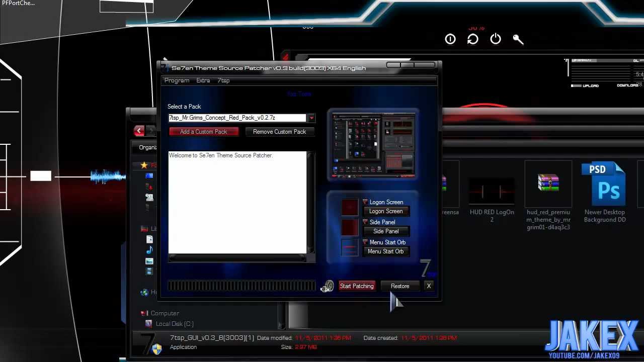Open the Recent Places icon in Explorer sidebar
Viewport: 644px width, 362px height.
(x=149, y=197)
